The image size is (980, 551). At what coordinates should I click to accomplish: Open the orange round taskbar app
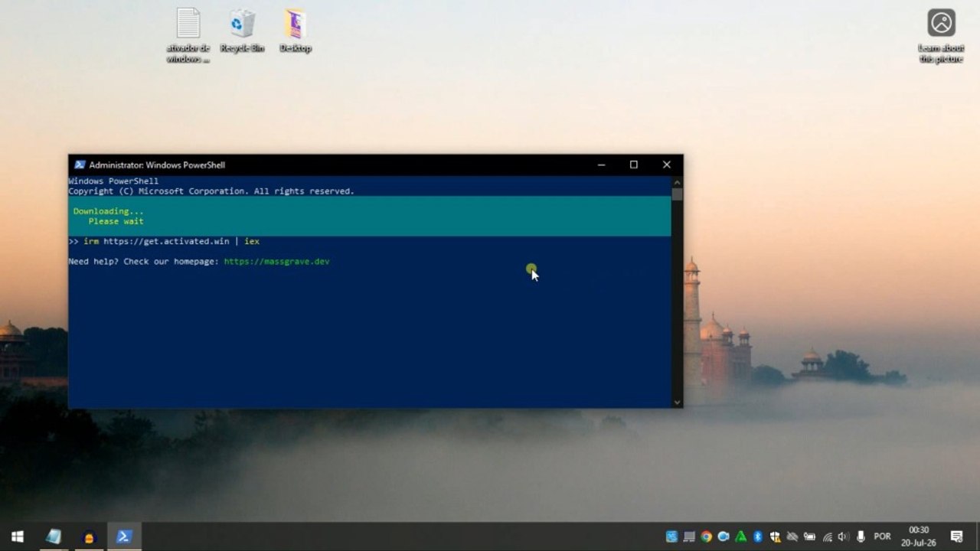tap(89, 536)
